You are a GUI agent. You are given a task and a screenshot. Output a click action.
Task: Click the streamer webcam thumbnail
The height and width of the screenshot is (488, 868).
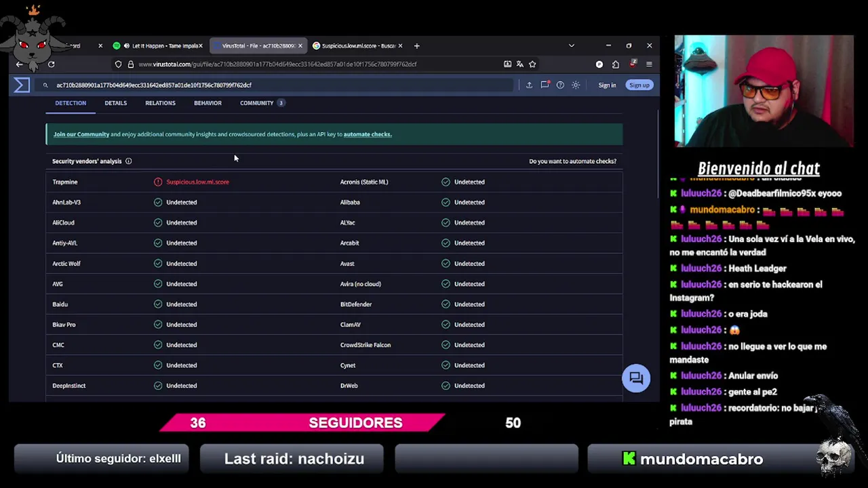(x=764, y=91)
